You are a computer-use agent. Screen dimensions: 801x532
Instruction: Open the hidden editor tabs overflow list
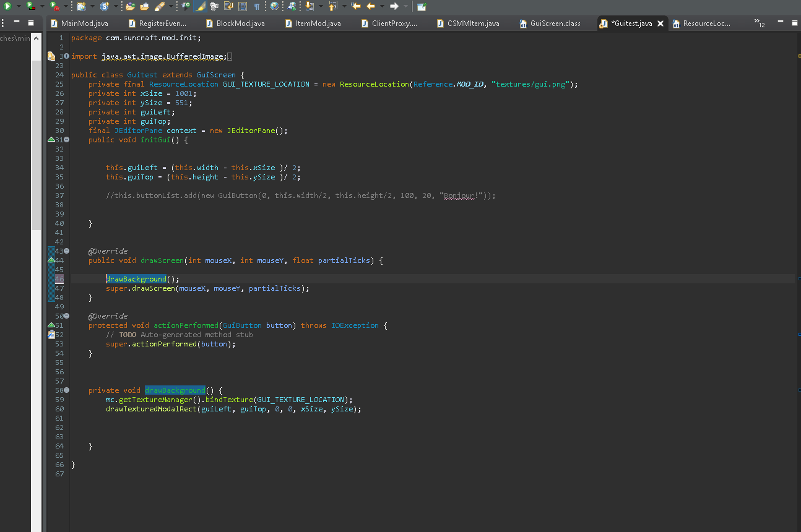click(x=759, y=24)
